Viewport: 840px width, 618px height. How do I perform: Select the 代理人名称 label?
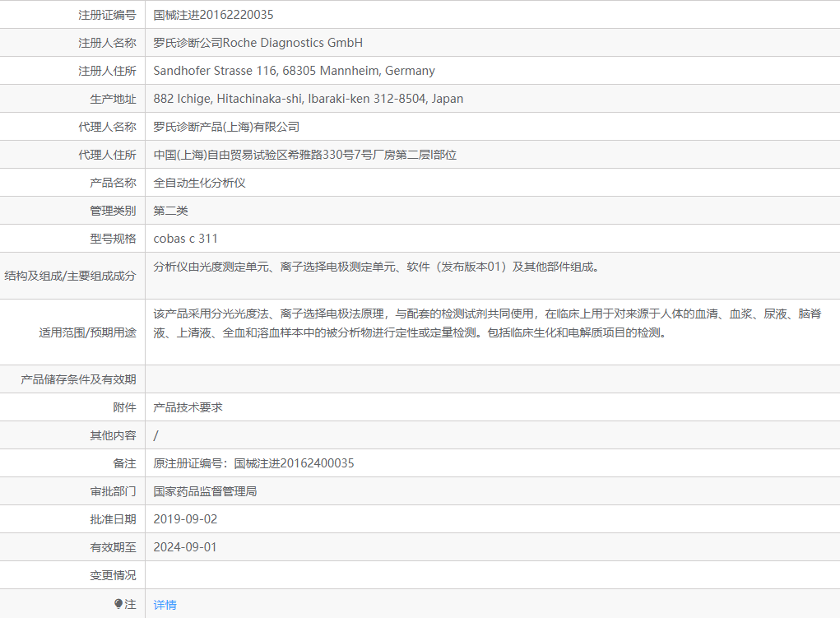coord(107,127)
